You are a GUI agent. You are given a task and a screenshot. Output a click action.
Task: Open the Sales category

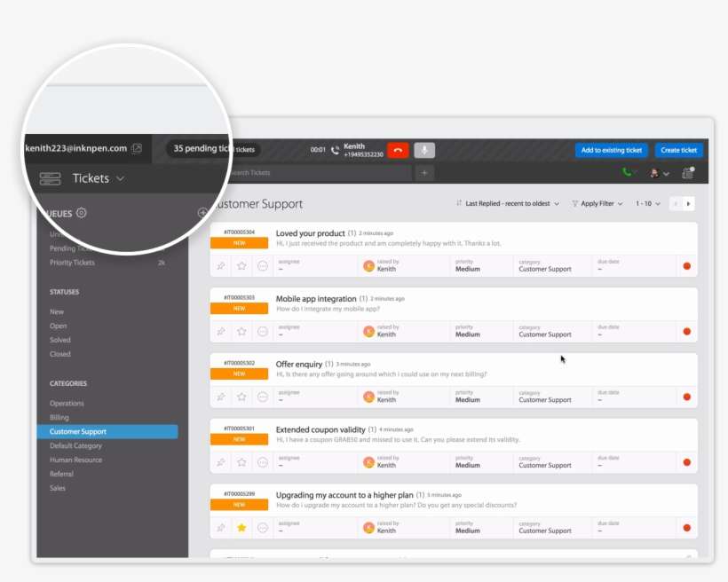pos(58,488)
